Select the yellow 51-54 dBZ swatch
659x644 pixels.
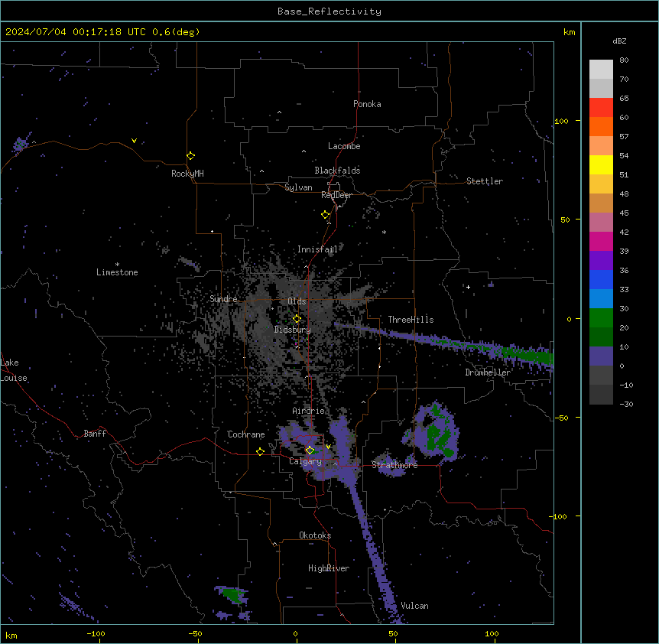coord(601,164)
